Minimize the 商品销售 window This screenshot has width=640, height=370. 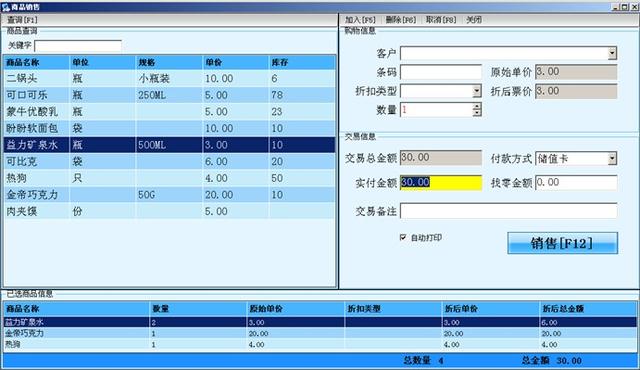(615, 7)
